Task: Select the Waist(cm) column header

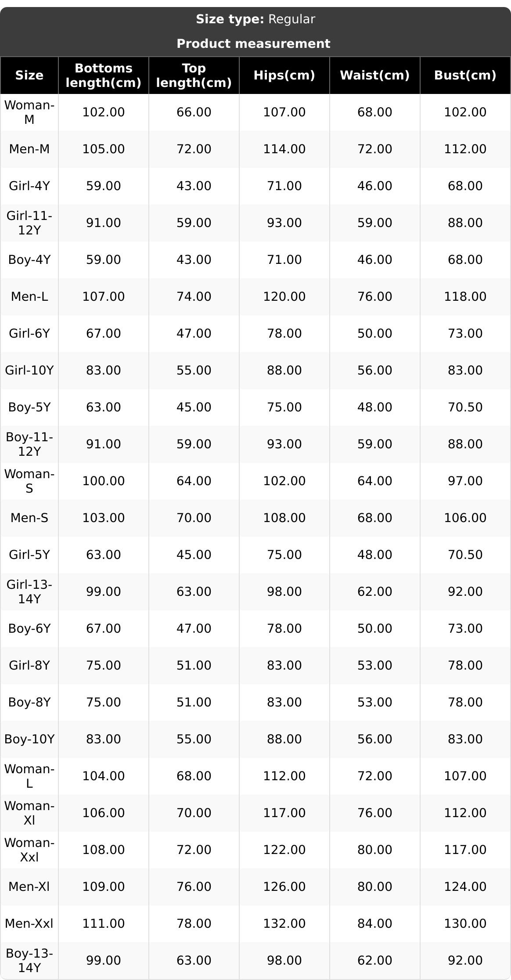Action: [375, 75]
